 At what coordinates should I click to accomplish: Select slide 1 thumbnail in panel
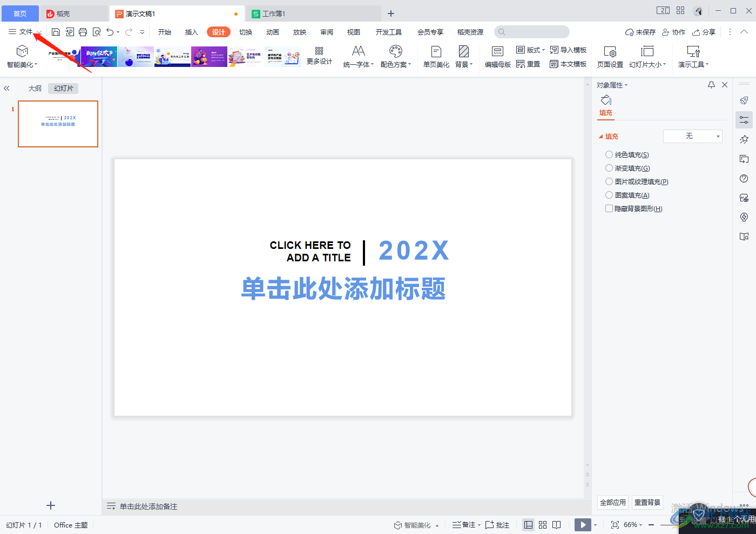pyautogui.click(x=58, y=124)
